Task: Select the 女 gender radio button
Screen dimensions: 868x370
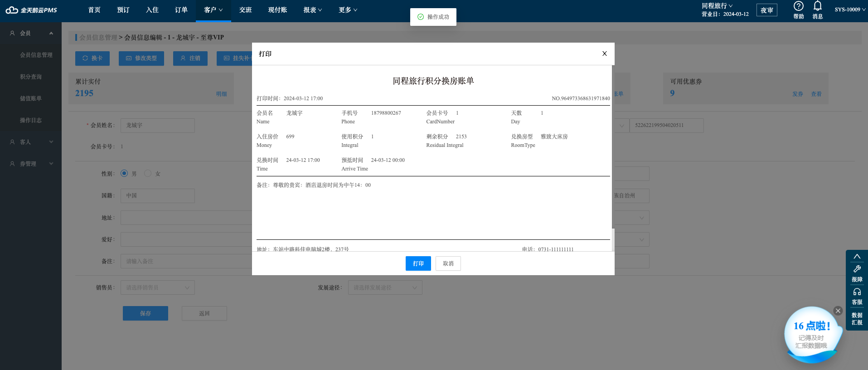Action: click(148, 173)
